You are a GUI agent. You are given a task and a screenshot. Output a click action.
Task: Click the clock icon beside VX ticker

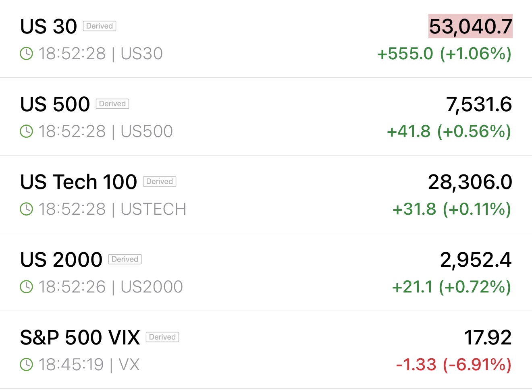tap(26, 365)
